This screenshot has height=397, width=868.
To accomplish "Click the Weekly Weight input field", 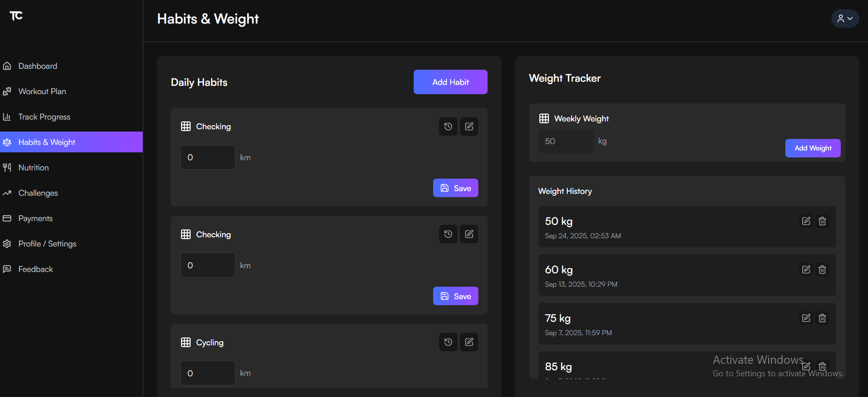I will (x=566, y=141).
